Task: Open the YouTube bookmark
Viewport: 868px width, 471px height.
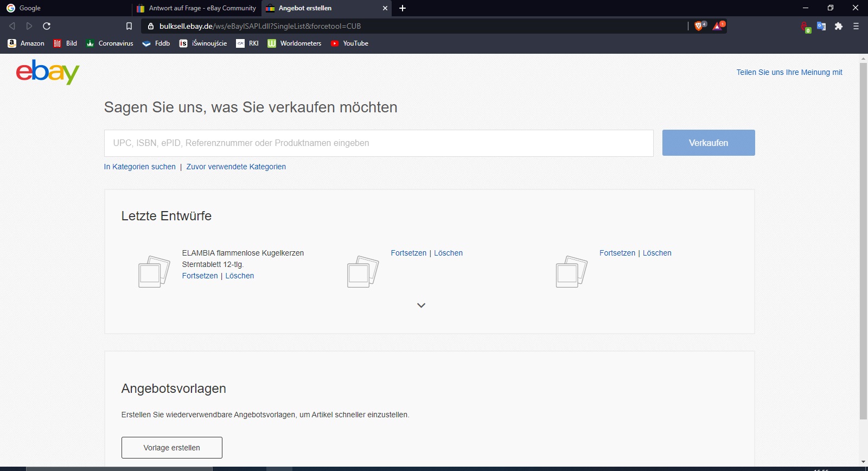Action: click(349, 43)
